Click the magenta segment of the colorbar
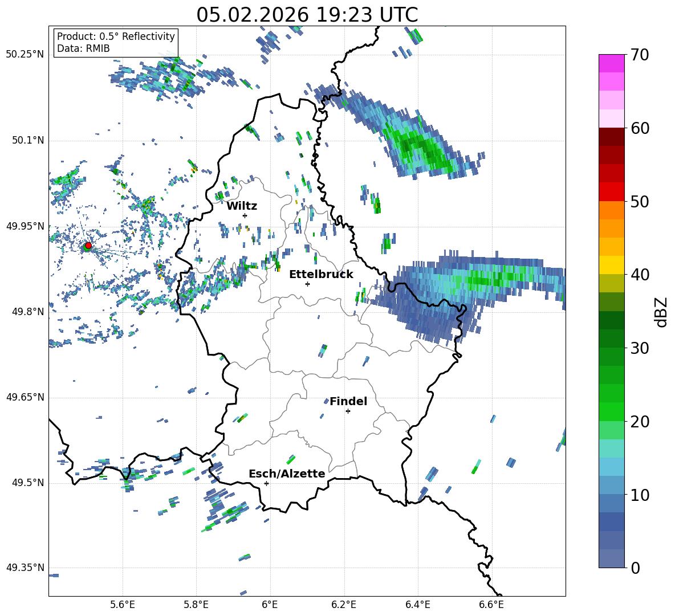 coord(611,64)
